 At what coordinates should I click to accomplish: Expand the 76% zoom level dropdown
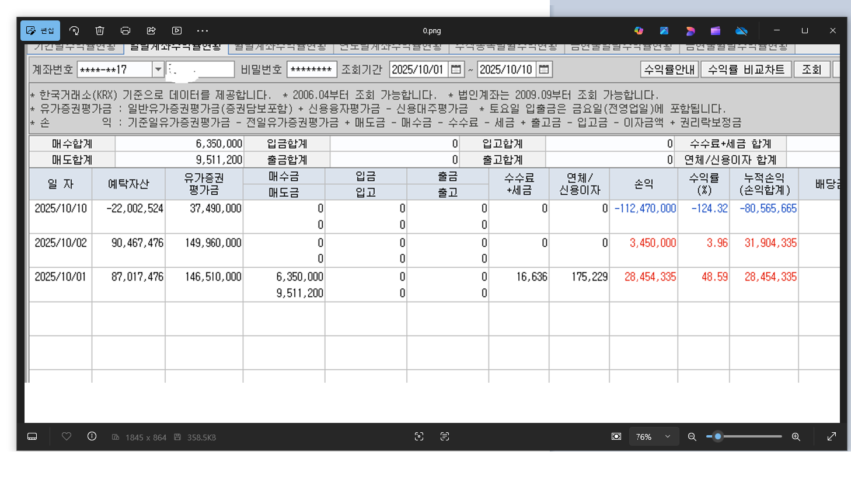(x=654, y=436)
